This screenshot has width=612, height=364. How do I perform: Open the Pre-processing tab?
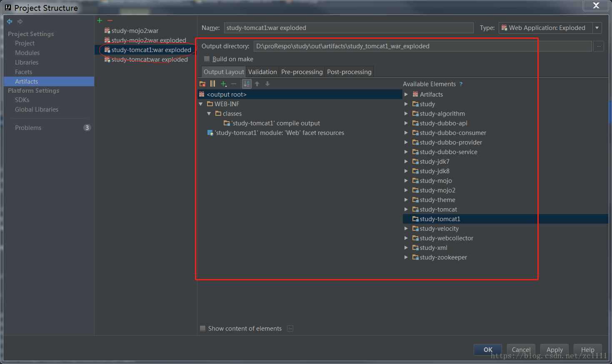click(302, 72)
